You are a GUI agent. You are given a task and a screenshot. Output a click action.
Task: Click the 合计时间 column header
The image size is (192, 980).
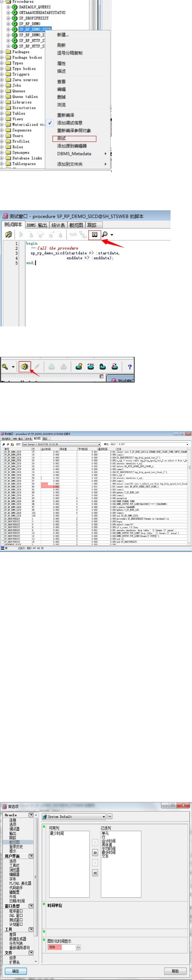pyautogui.click(x=50, y=449)
